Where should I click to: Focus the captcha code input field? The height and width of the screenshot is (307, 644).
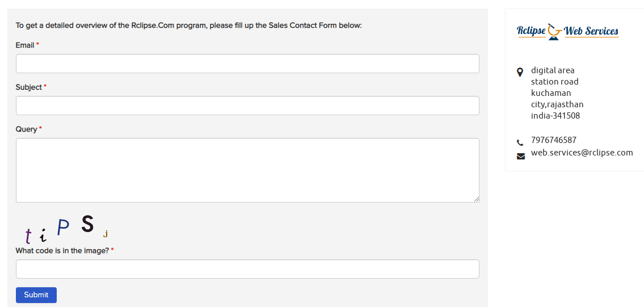[x=247, y=269]
